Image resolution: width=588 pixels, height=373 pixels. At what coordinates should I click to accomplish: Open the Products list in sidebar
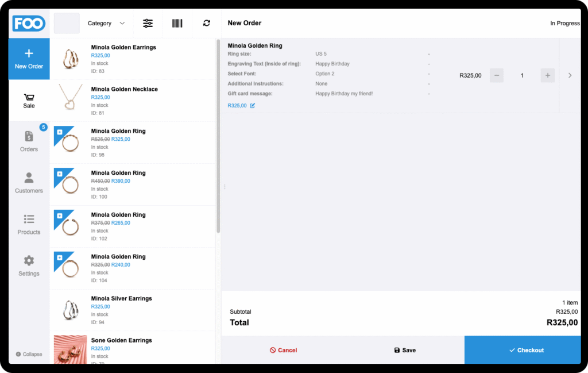tap(29, 224)
